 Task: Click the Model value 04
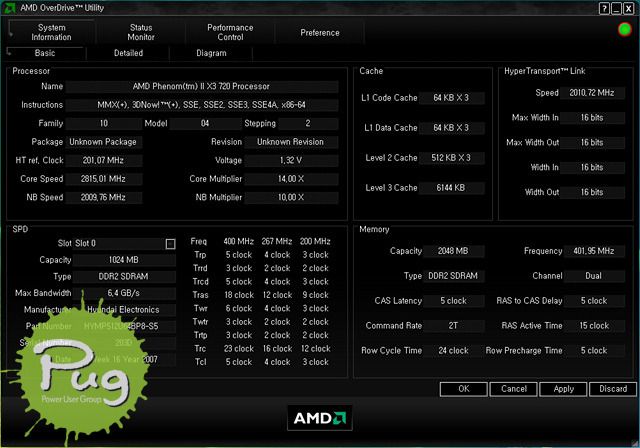(x=205, y=123)
